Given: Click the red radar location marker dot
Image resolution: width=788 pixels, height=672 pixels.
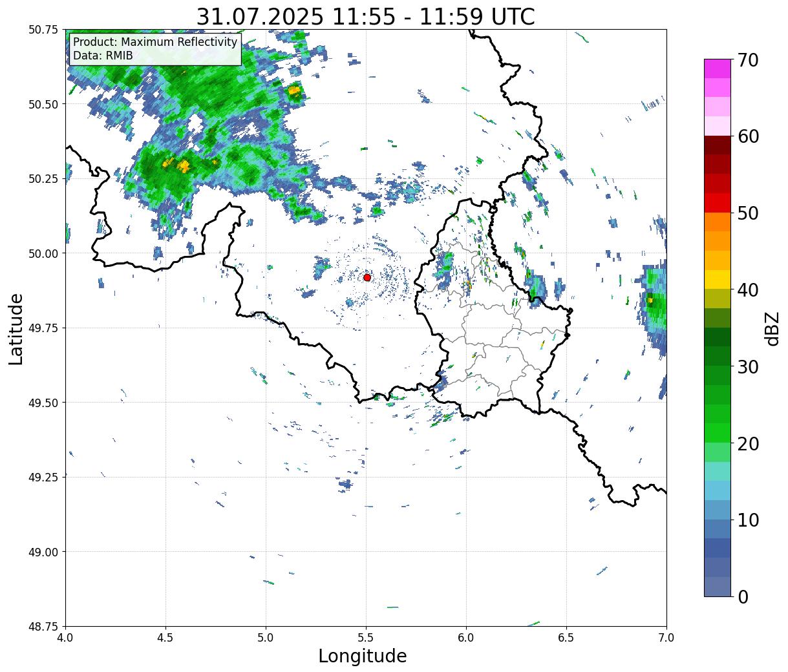Looking at the screenshot, I should (367, 277).
